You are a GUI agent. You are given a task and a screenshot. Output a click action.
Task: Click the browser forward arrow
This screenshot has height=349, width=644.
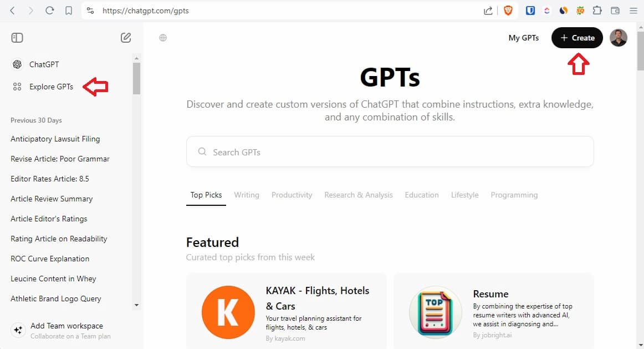click(31, 11)
